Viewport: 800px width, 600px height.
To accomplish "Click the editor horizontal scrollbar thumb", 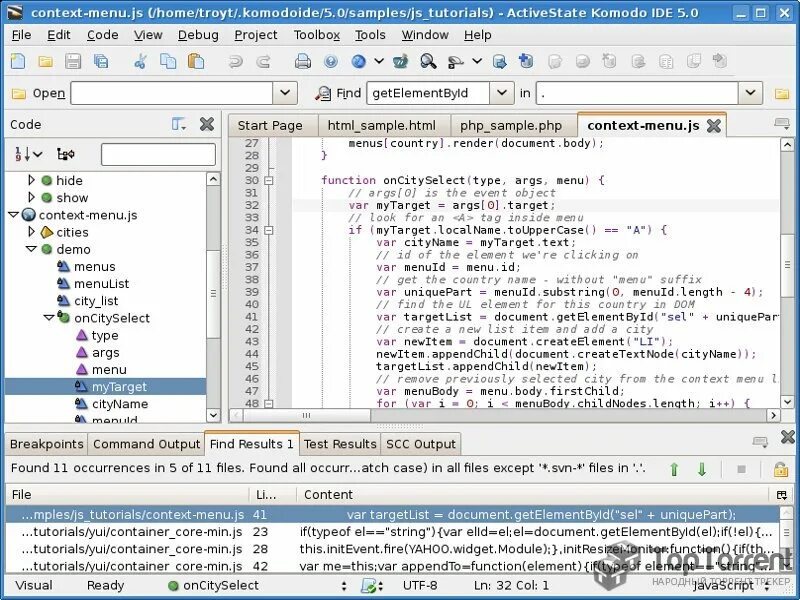I will (307, 415).
